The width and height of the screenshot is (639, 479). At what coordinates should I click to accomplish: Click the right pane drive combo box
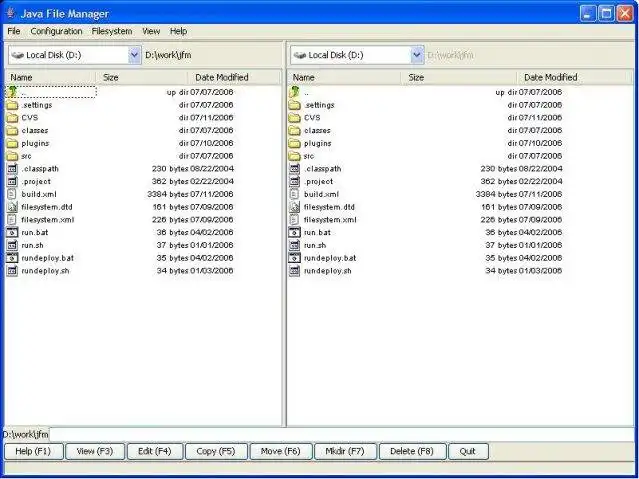[x=357, y=55]
